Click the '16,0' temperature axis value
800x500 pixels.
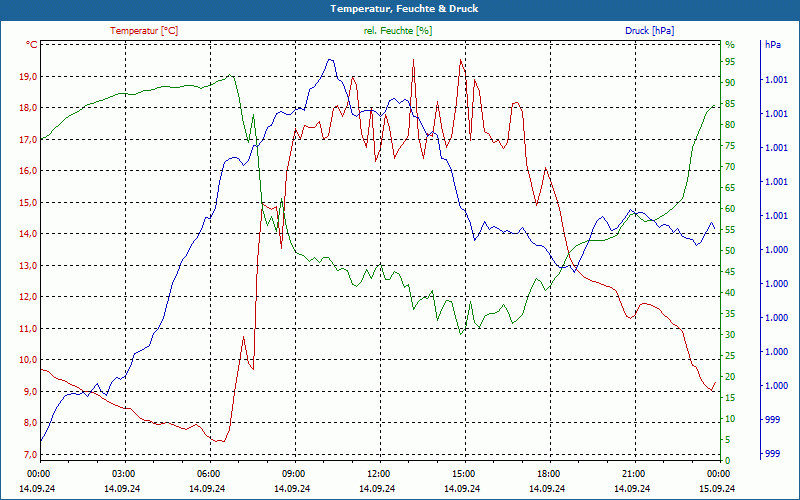[x=29, y=171]
